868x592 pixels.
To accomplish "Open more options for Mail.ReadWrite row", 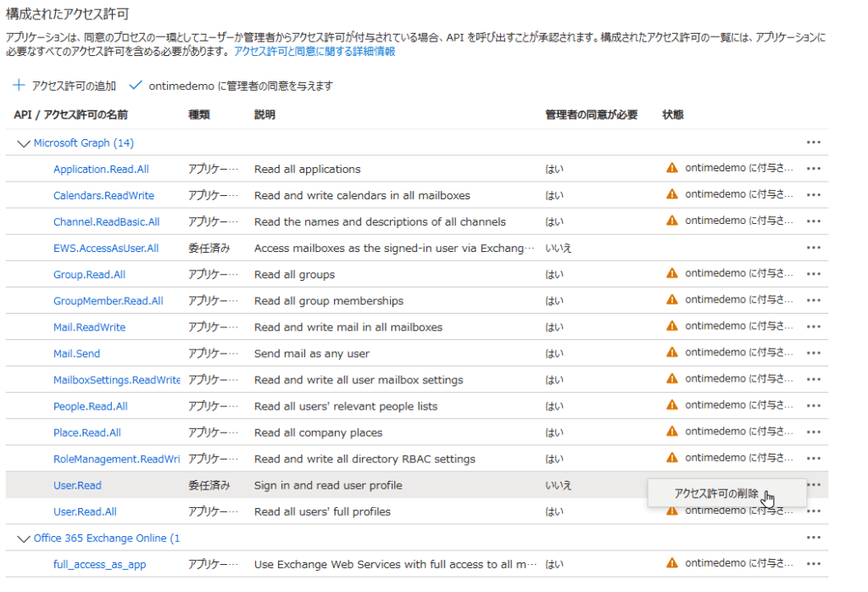I will tap(813, 327).
